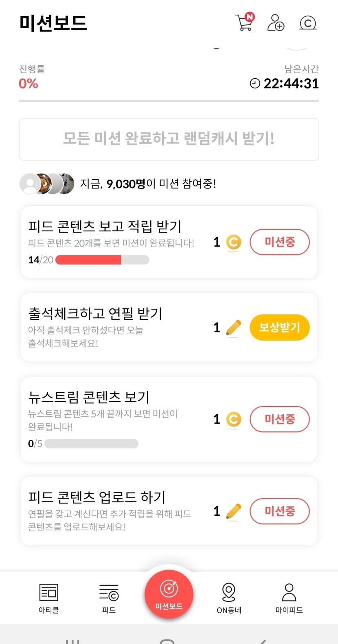This screenshot has height=644, width=338.
Task: Tap the pencil reward on attendance mission
Action: [x=233, y=328]
